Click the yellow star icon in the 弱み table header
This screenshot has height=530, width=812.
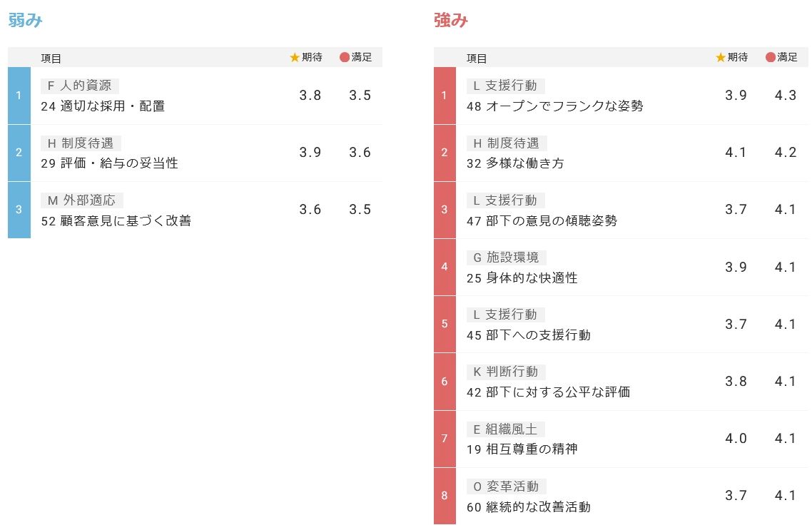pyautogui.click(x=295, y=58)
